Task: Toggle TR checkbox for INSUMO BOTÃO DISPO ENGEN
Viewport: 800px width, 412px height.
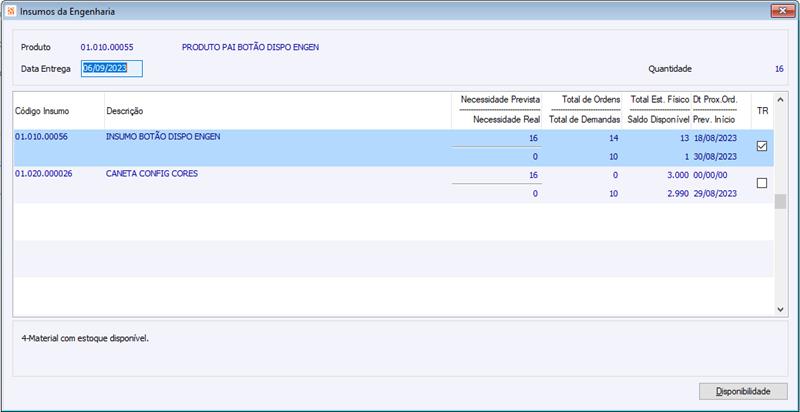Action: [762, 146]
